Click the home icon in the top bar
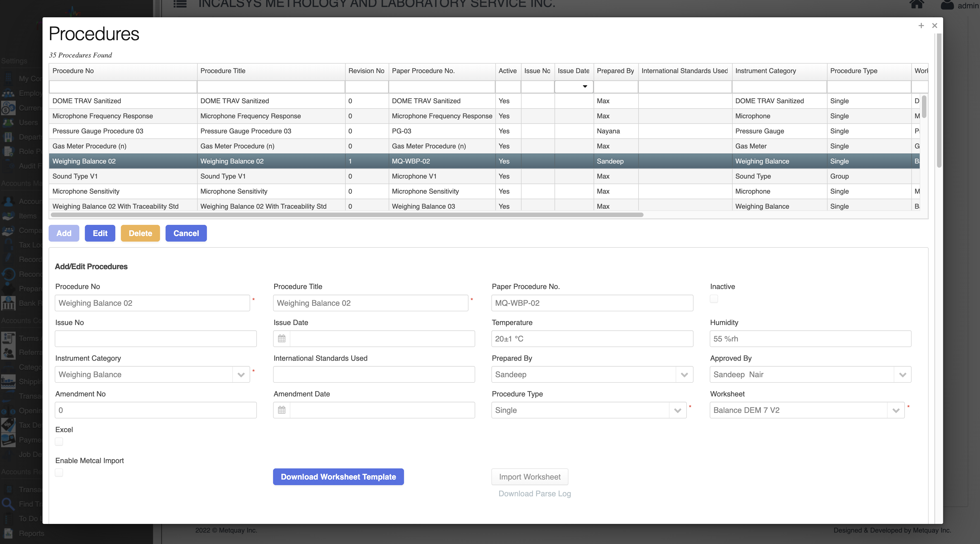This screenshot has height=544, width=980. coord(916,4)
